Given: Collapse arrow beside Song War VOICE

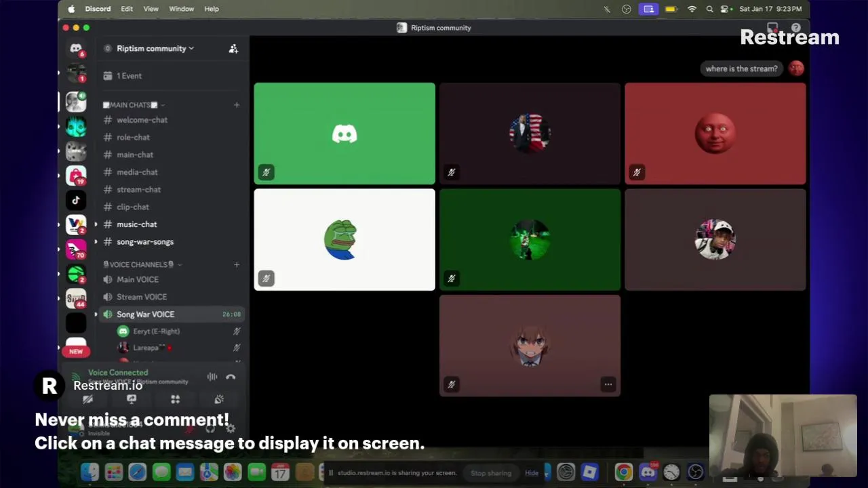Looking at the screenshot, I should [x=96, y=314].
